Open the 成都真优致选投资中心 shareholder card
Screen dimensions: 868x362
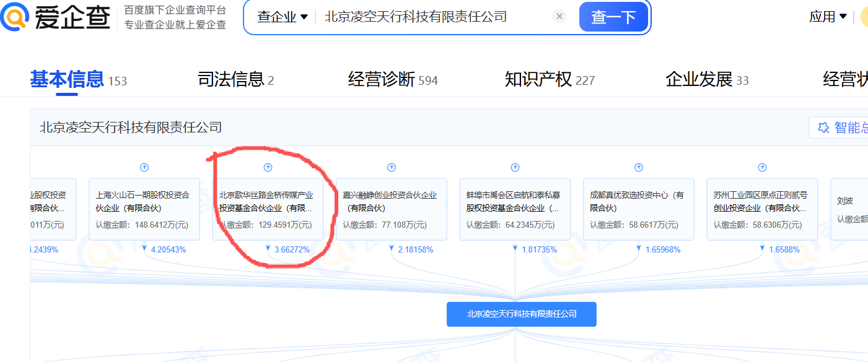[639, 209]
